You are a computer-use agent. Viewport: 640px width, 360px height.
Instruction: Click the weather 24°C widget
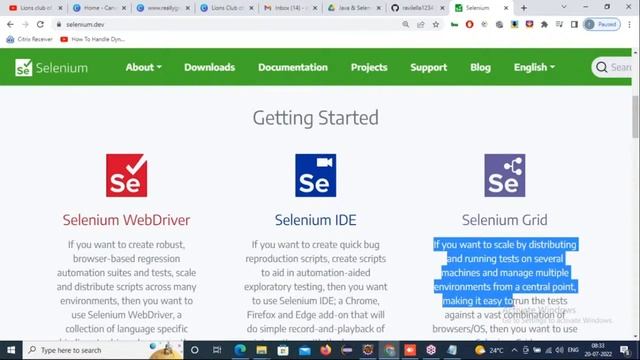coord(489,350)
